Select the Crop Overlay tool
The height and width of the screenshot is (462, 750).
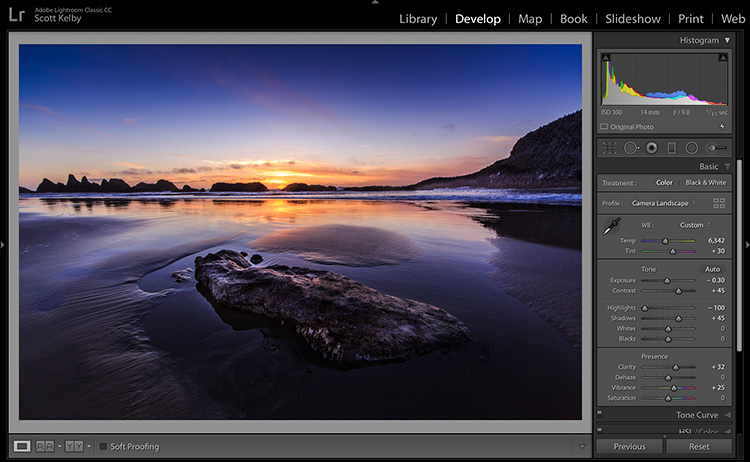[x=609, y=147]
